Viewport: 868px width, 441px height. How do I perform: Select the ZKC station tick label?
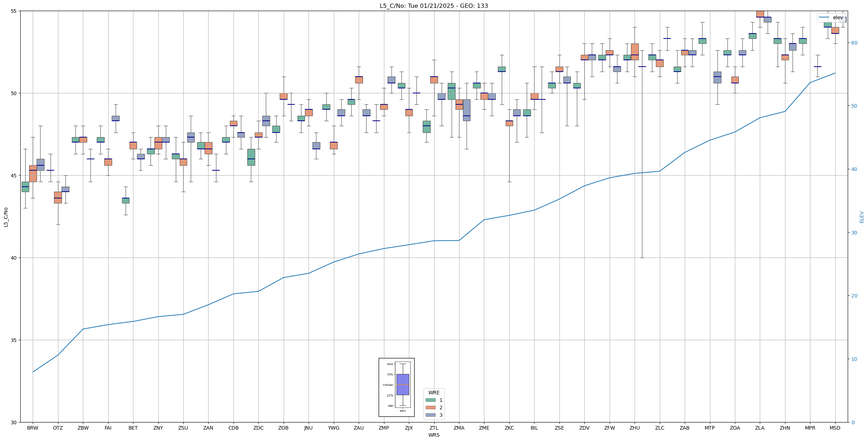tap(509, 428)
